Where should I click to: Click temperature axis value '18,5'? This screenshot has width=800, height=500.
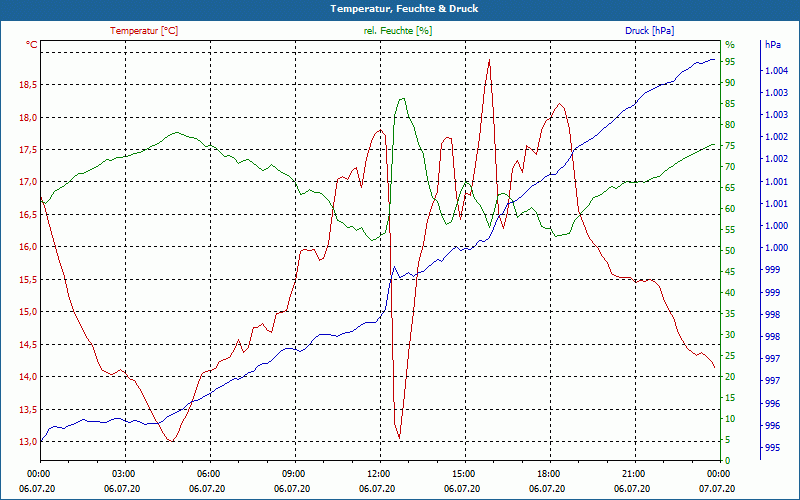(28, 85)
